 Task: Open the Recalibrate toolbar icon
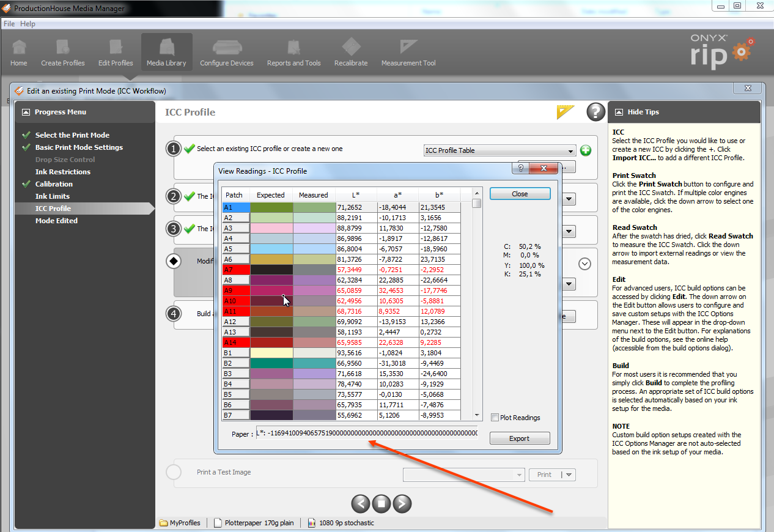point(351,53)
